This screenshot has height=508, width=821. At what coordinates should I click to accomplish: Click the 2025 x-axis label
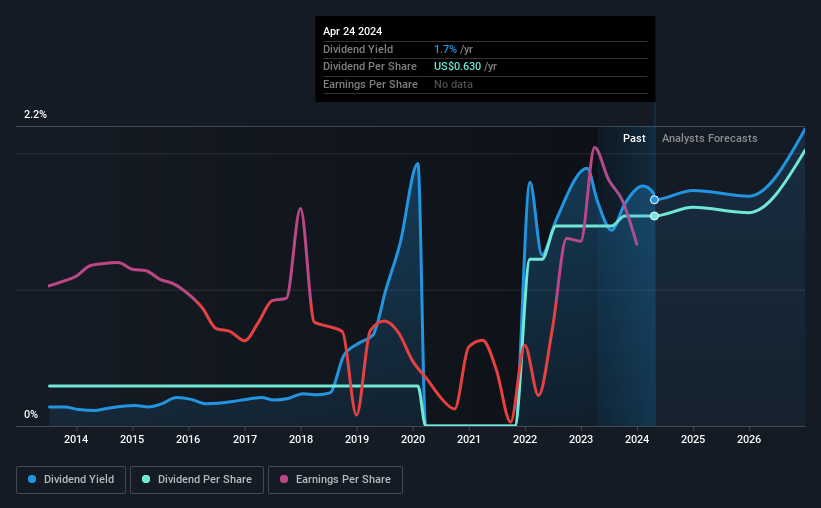click(693, 439)
